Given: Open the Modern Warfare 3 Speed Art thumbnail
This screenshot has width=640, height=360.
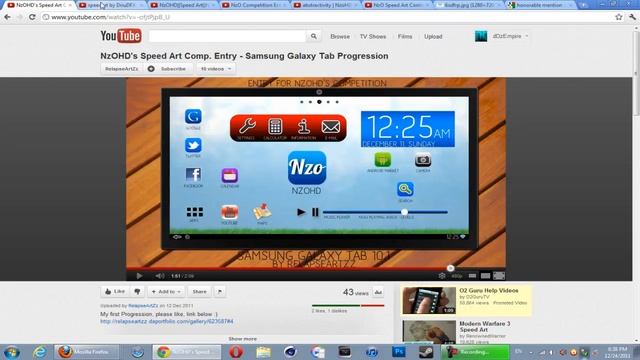Looking at the screenshot, I should click(429, 332).
